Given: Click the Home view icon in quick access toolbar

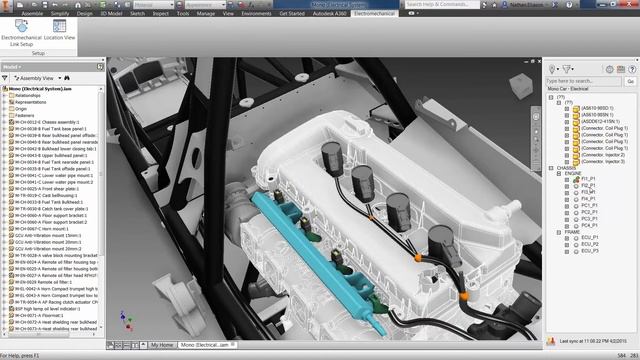Looking at the screenshot, I should coord(78,5).
